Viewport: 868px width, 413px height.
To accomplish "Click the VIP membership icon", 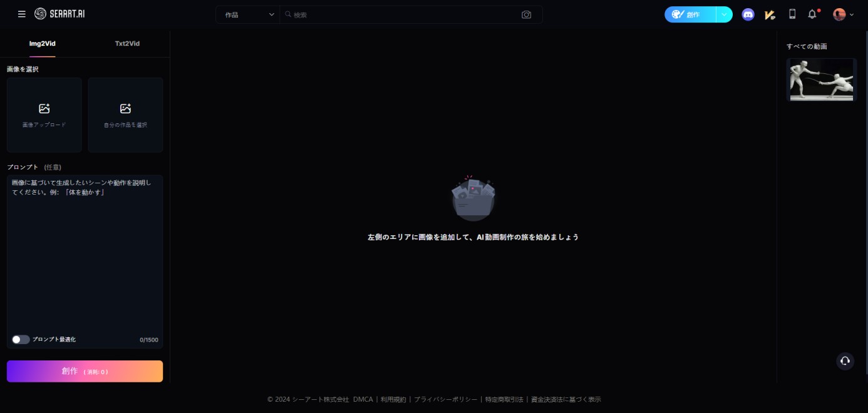I will coord(771,14).
